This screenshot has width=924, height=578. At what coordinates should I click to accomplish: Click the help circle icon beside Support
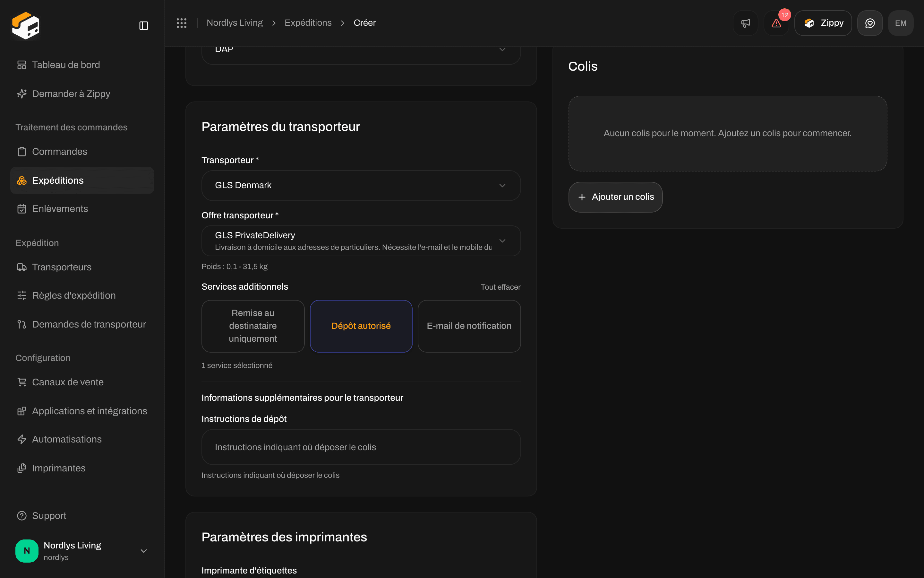[22, 516]
